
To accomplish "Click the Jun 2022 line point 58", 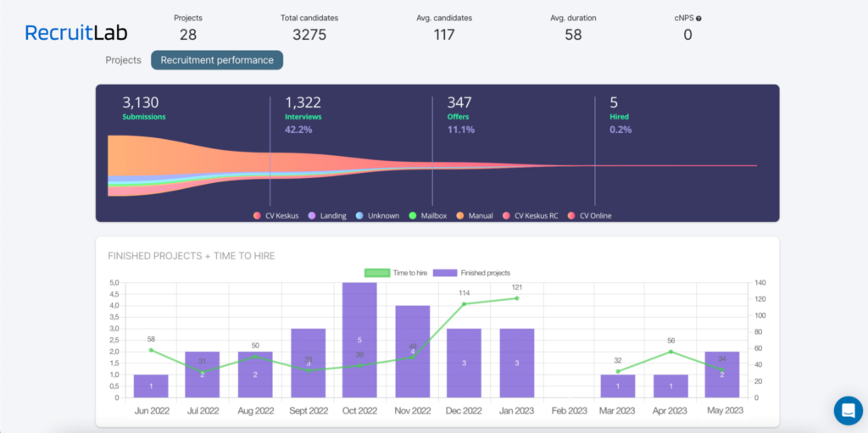I will pyautogui.click(x=151, y=350).
